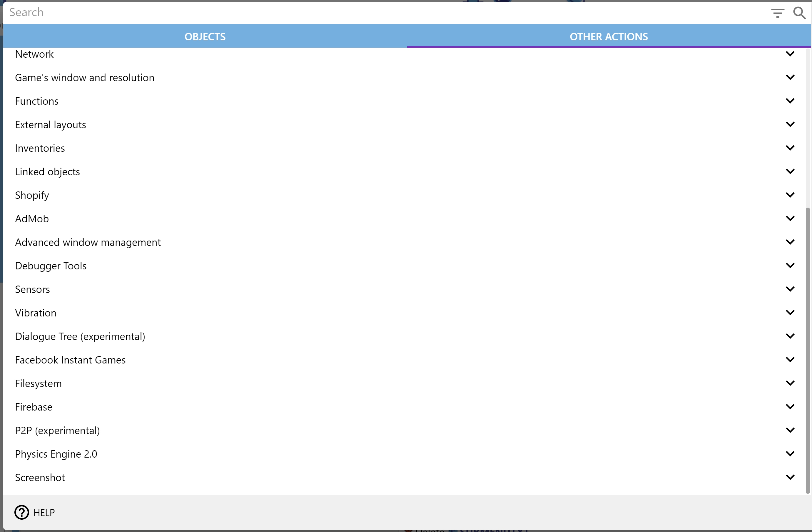
Task: Select the Physics Engine 2.0 label
Action: [x=56, y=454]
